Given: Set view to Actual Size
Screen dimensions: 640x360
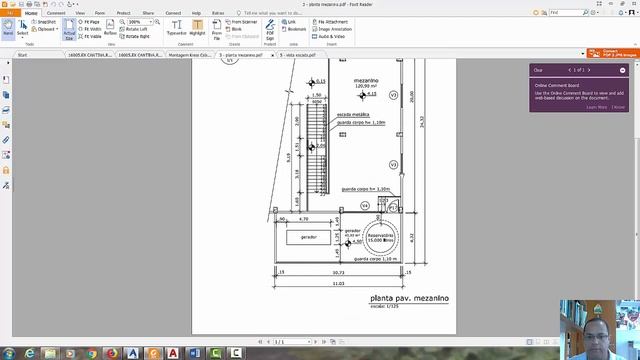Looking at the screenshot, I should point(69,29).
